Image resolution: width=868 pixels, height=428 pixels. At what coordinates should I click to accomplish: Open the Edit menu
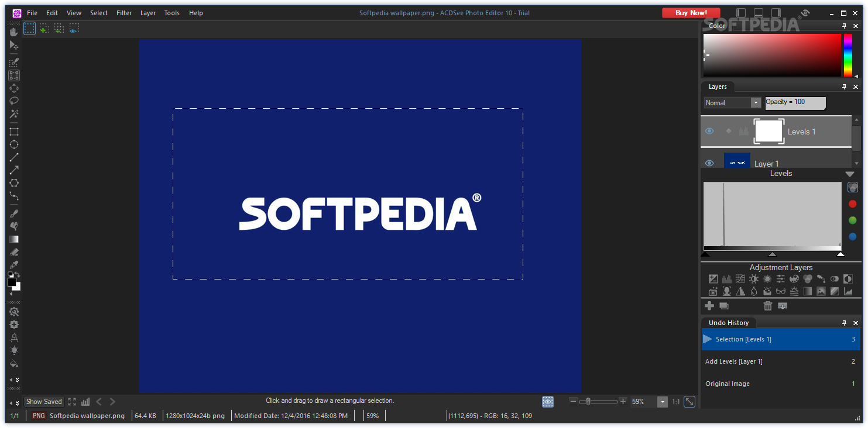52,13
